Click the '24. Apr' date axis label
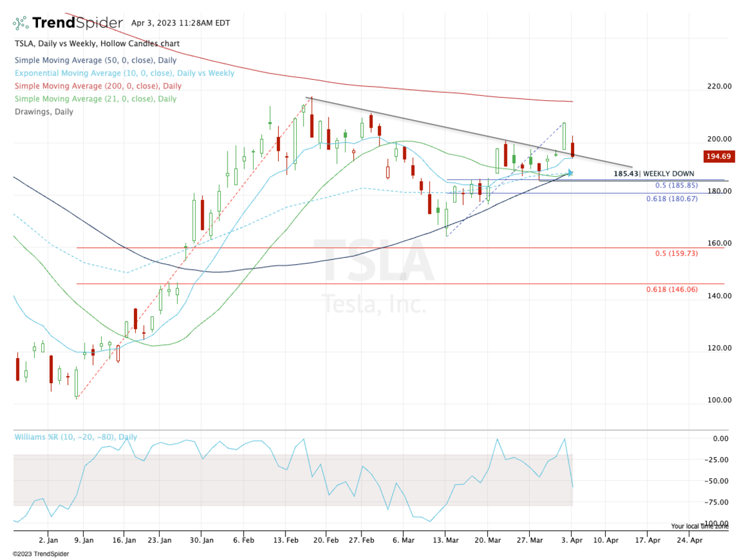This screenshot has width=748, height=560. click(x=689, y=541)
